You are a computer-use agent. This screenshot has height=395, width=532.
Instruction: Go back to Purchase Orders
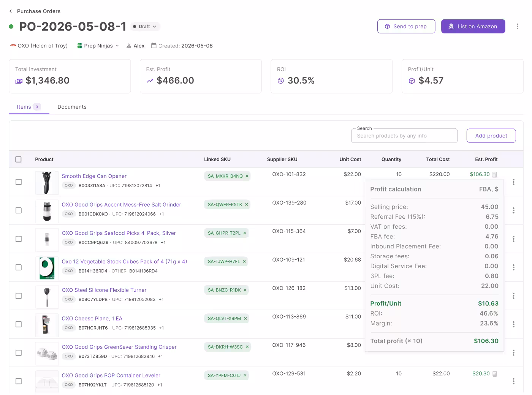coord(35,11)
